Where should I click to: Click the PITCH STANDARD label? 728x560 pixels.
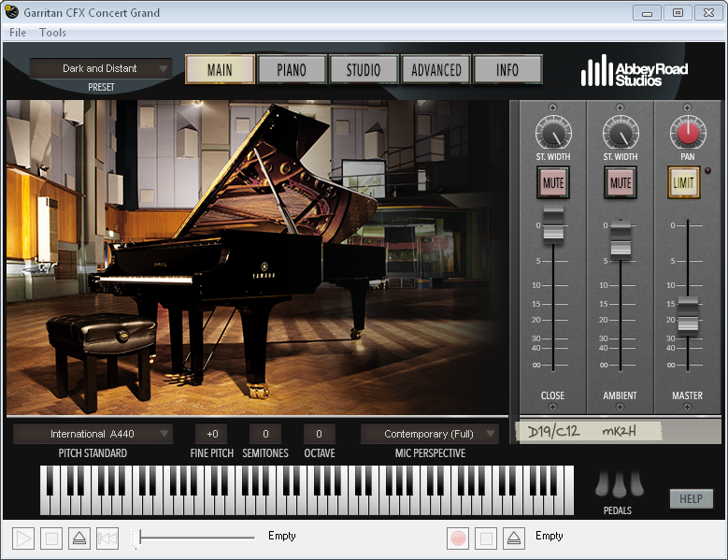(93, 453)
